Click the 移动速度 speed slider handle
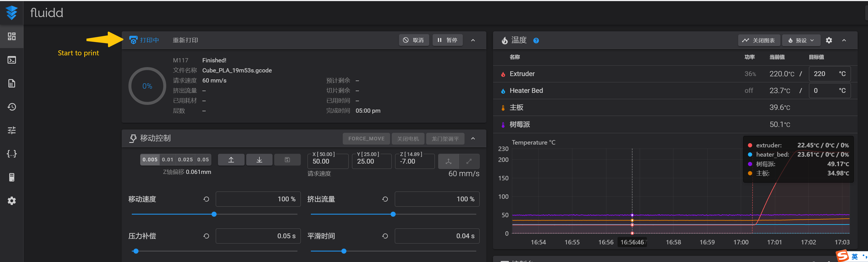Image resolution: width=868 pixels, height=262 pixels. 214,214
